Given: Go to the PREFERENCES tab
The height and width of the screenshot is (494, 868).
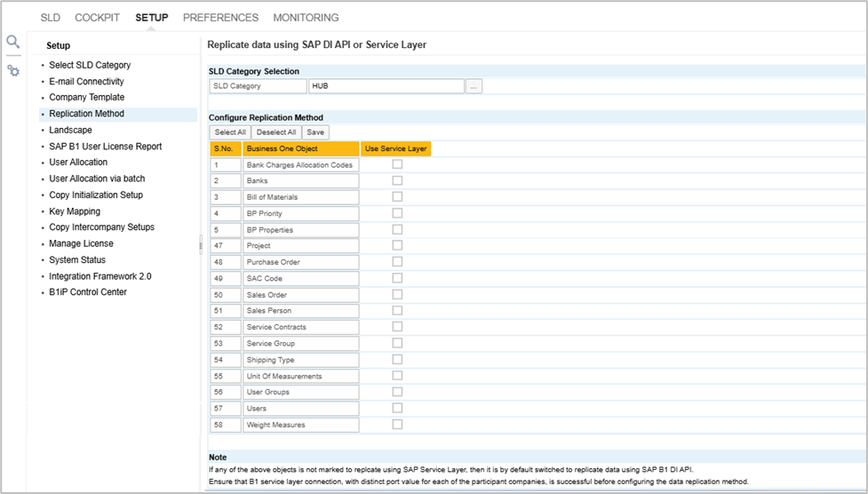Looking at the screenshot, I should click(x=220, y=18).
